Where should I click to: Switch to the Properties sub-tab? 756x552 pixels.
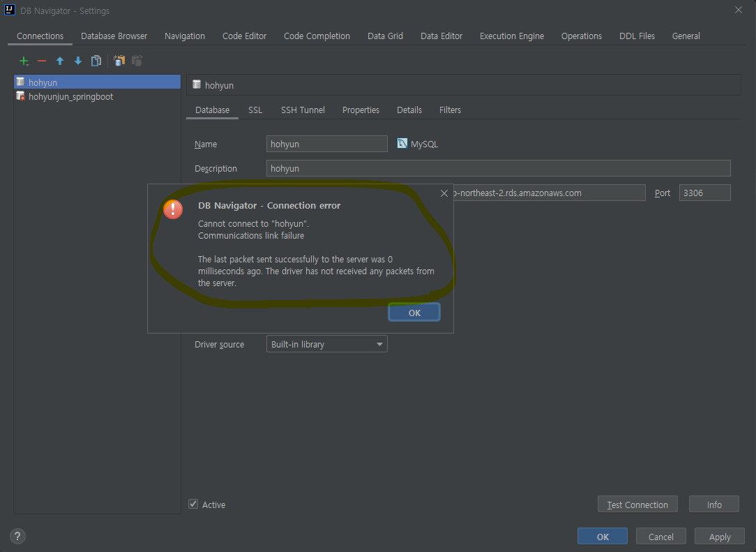361,110
